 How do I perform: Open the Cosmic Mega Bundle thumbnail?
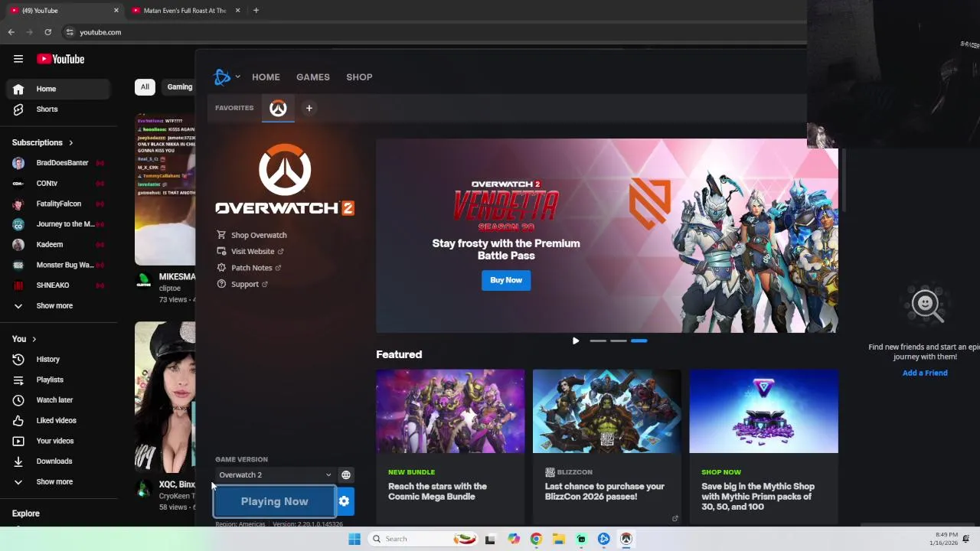tap(450, 411)
